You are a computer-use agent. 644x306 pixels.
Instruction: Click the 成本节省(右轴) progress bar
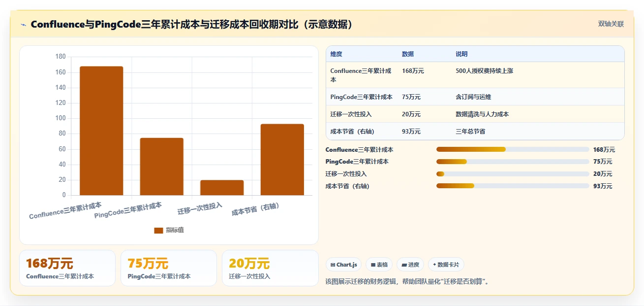pyautogui.click(x=513, y=186)
